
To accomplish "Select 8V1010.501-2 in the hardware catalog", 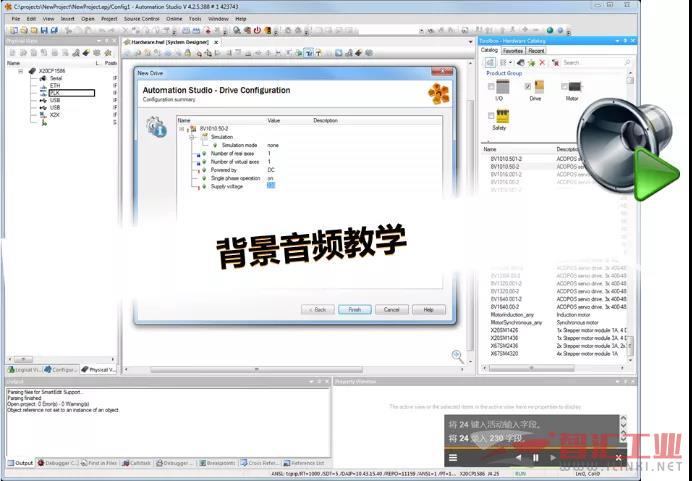I will [506, 158].
